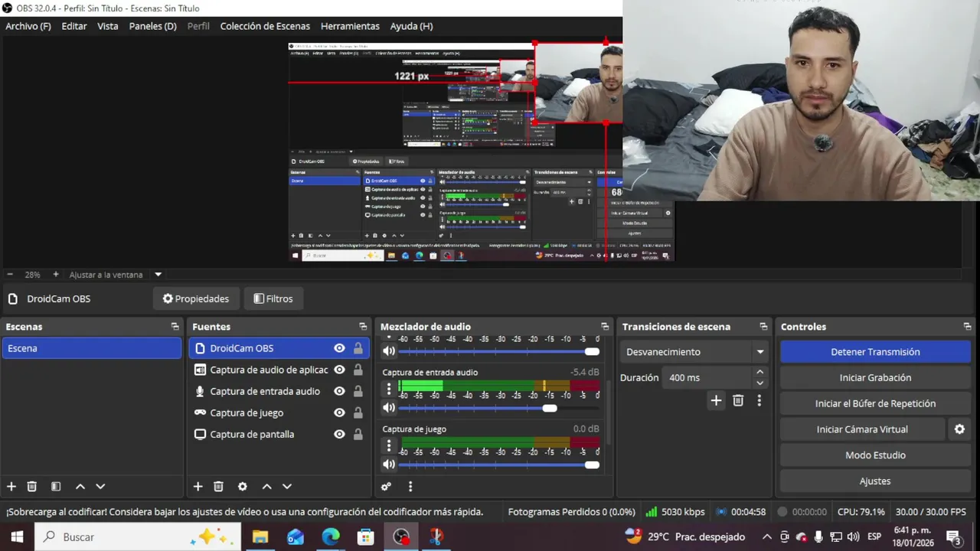Open advanced audio properties gears icon
Image resolution: width=980 pixels, height=551 pixels.
387,486
